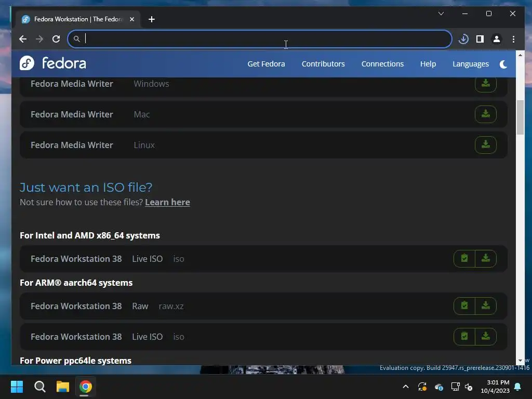
Task: Download aarch64 Fedora Workstation 38 Raw image
Action: [x=486, y=305]
